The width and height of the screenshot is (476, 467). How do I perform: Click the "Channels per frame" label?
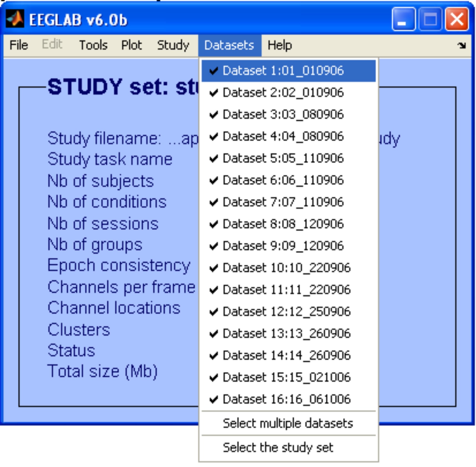(x=121, y=287)
